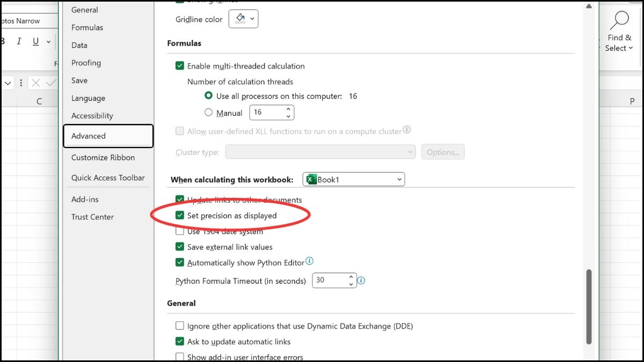Viewport: 644px width, 362px height.
Task: Uncheck Set precision as displayed
Action: [180, 216]
